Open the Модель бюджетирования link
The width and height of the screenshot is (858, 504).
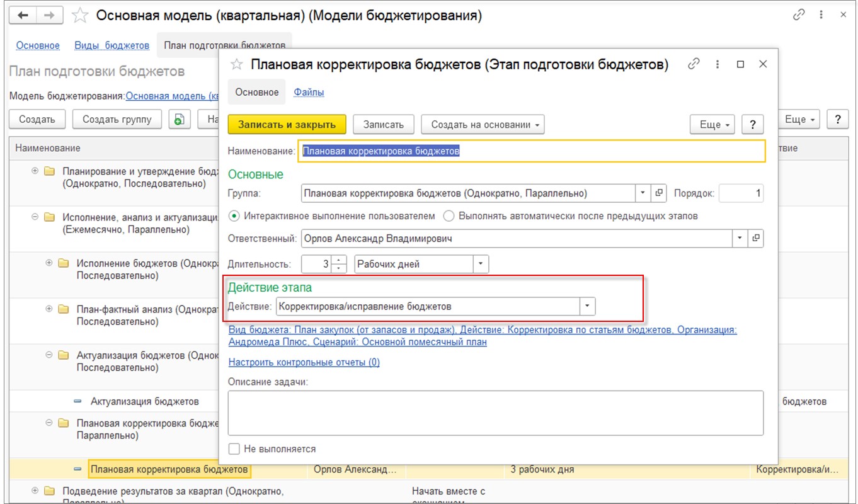coord(171,96)
